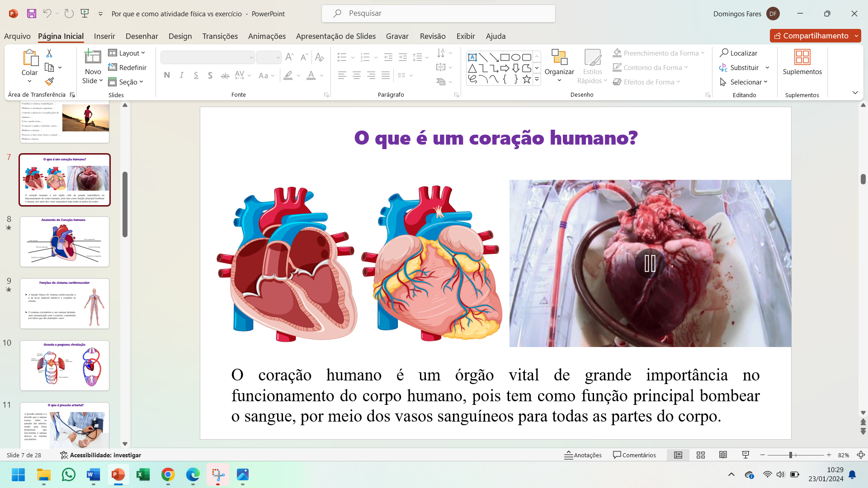868x488 pixels.
Task: Click Anotações in status bar
Action: (583, 455)
